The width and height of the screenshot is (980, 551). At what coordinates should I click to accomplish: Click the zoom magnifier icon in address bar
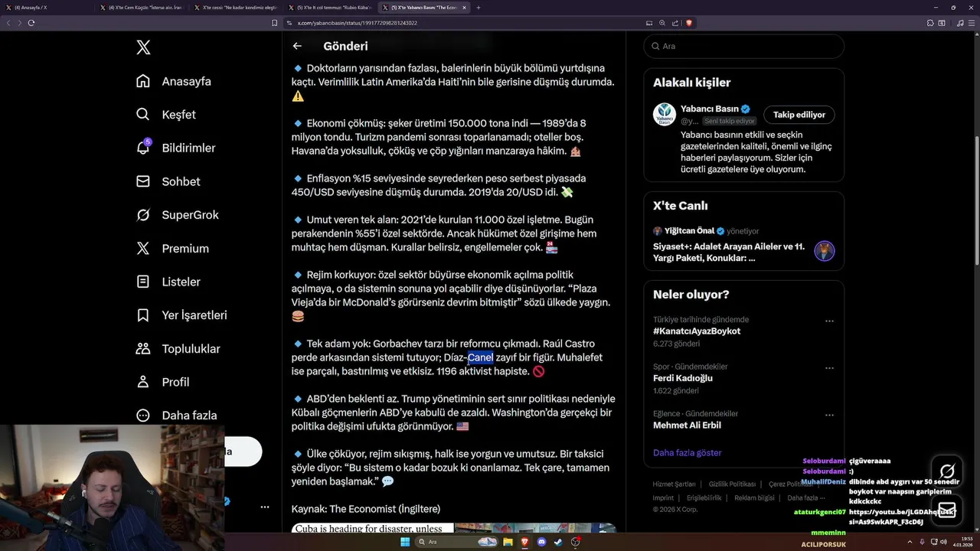tap(662, 23)
